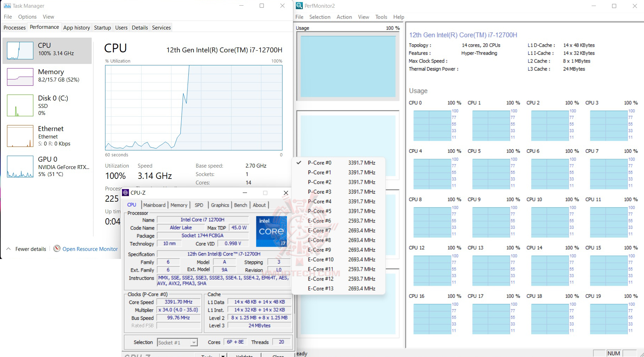
Task: Click the top Usage graph in PerfMonitor2
Action: (x=348, y=66)
